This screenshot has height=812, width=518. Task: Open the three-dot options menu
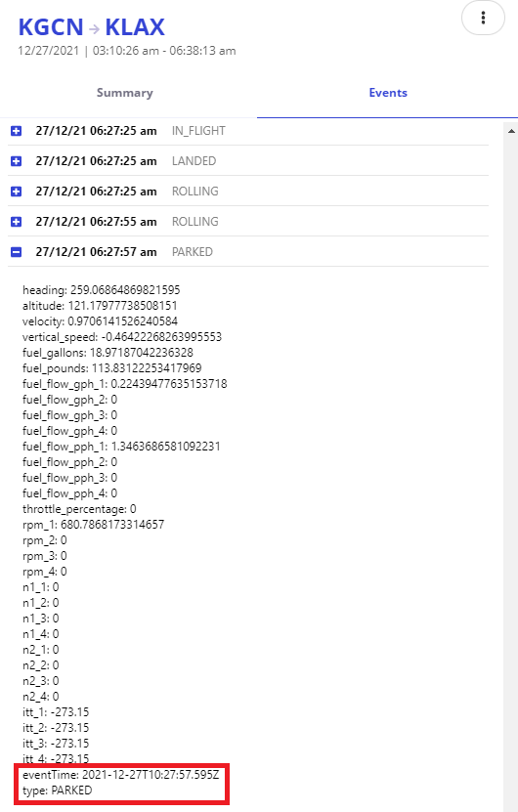click(483, 18)
